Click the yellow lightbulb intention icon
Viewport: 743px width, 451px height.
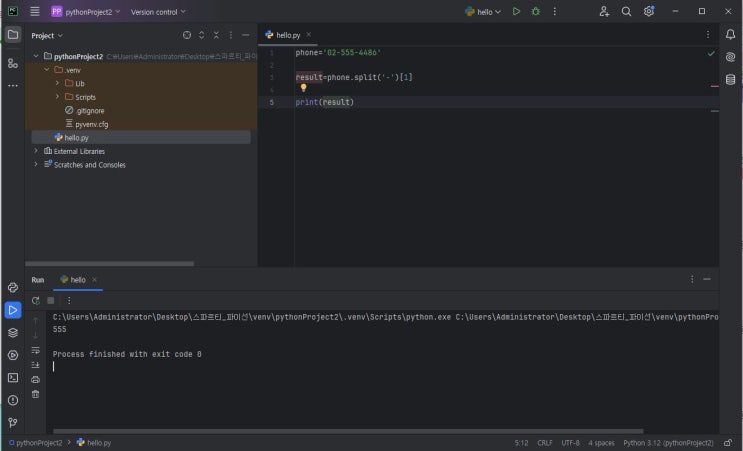(x=303, y=88)
